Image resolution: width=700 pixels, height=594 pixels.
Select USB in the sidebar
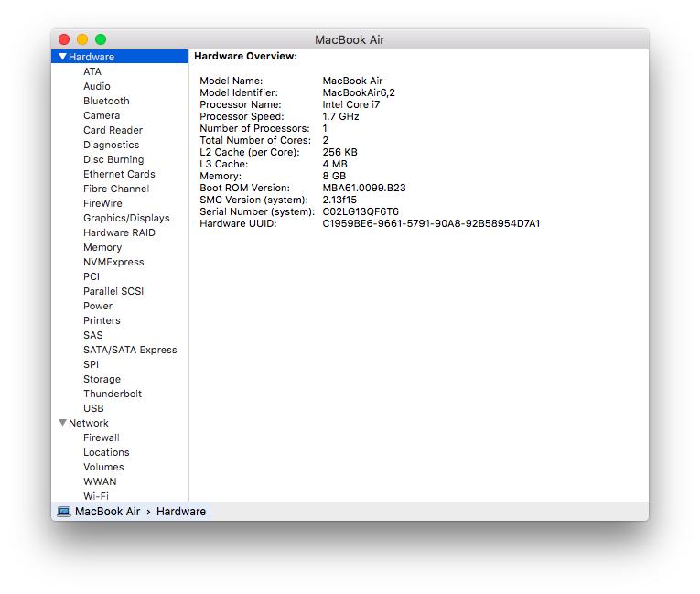[x=93, y=408]
